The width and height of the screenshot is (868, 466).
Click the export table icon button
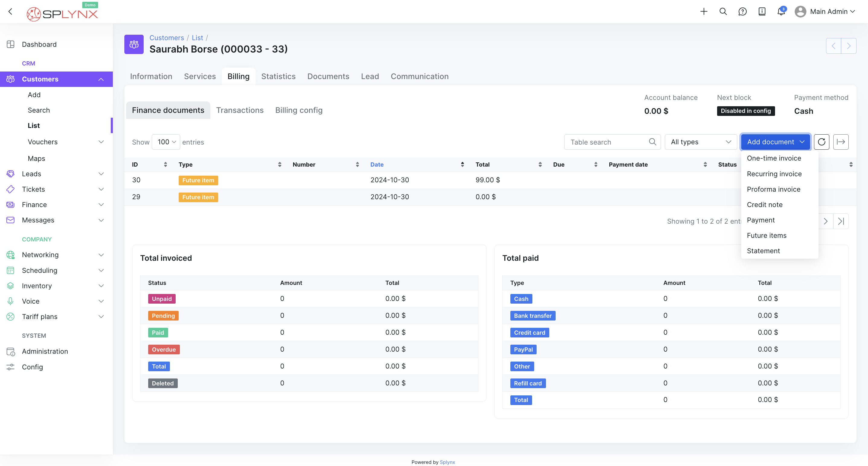point(841,142)
